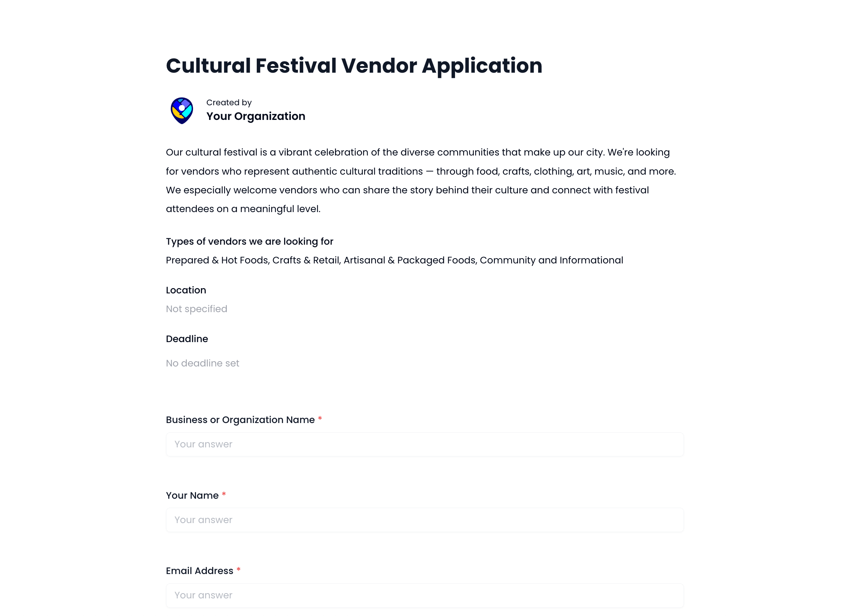Click the Location section heading
Viewport: 850px width, 616px height.
(186, 290)
